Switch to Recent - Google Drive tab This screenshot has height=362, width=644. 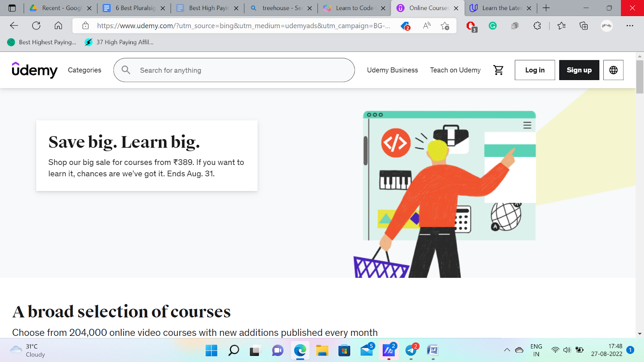61,8
